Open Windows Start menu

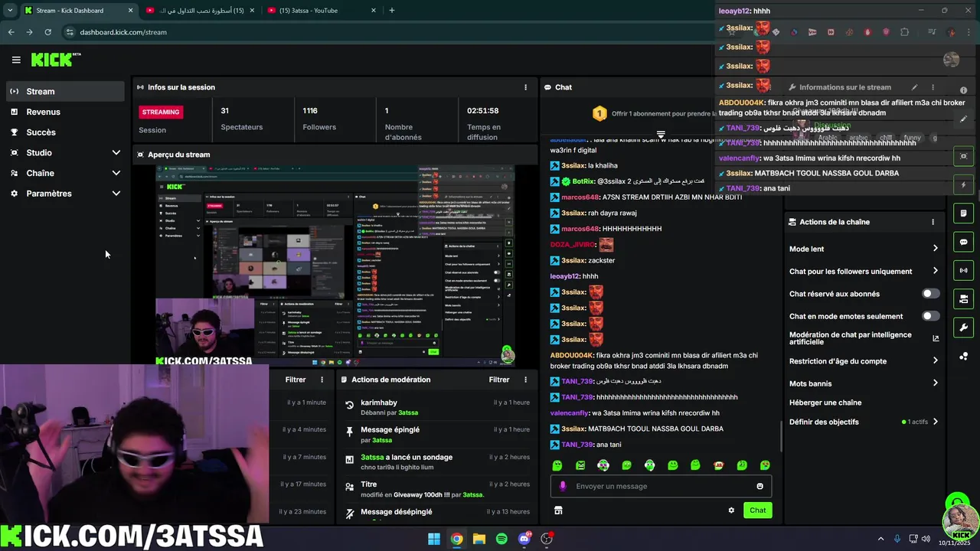434,539
